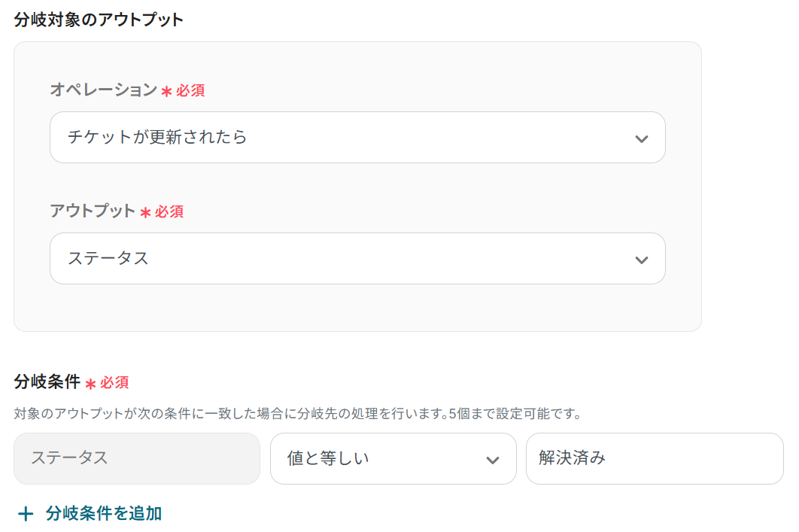The height and width of the screenshot is (532, 799).
Task: Click the plus icon beside 分岐条件を追加
Action: [26, 514]
